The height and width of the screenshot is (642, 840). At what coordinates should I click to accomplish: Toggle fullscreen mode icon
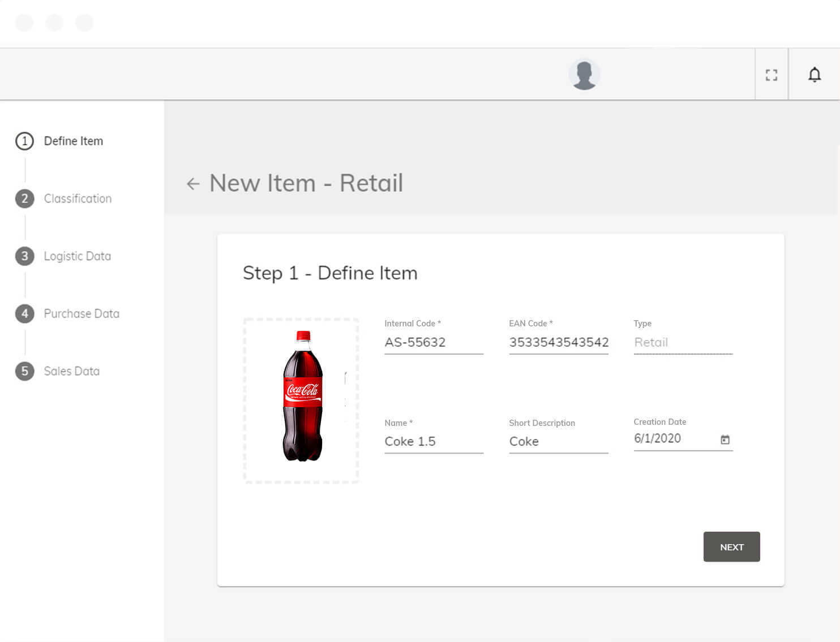[x=772, y=75]
